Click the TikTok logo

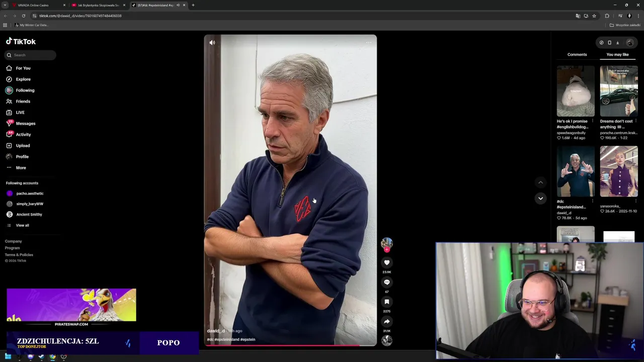click(x=21, y=42)
